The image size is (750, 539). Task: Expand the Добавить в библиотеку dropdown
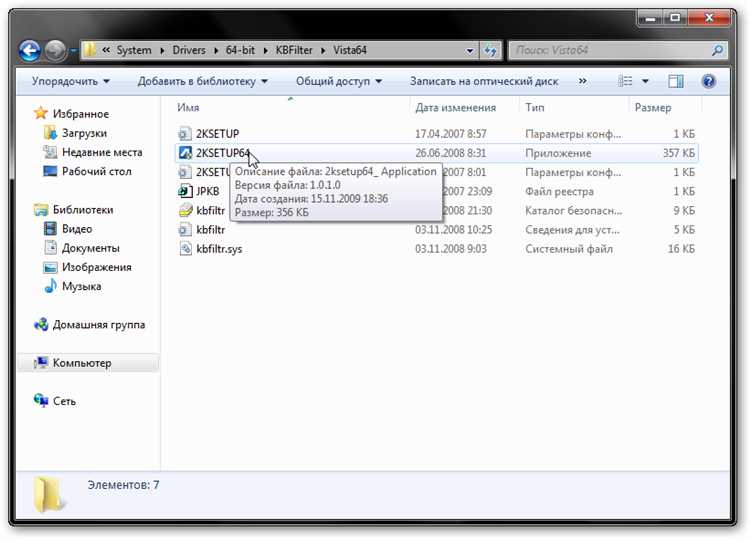(x=203, y=81)
